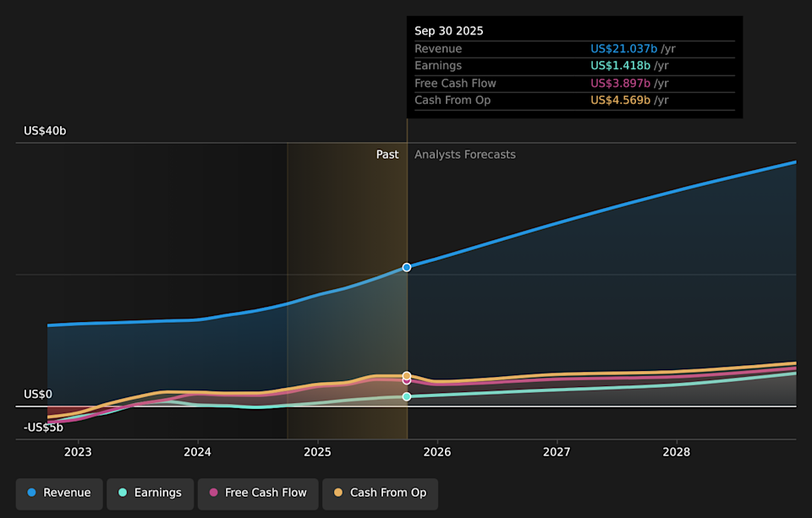
Task: Click the teal Earnings marker on the chart
Action: (x=407, y=395)
